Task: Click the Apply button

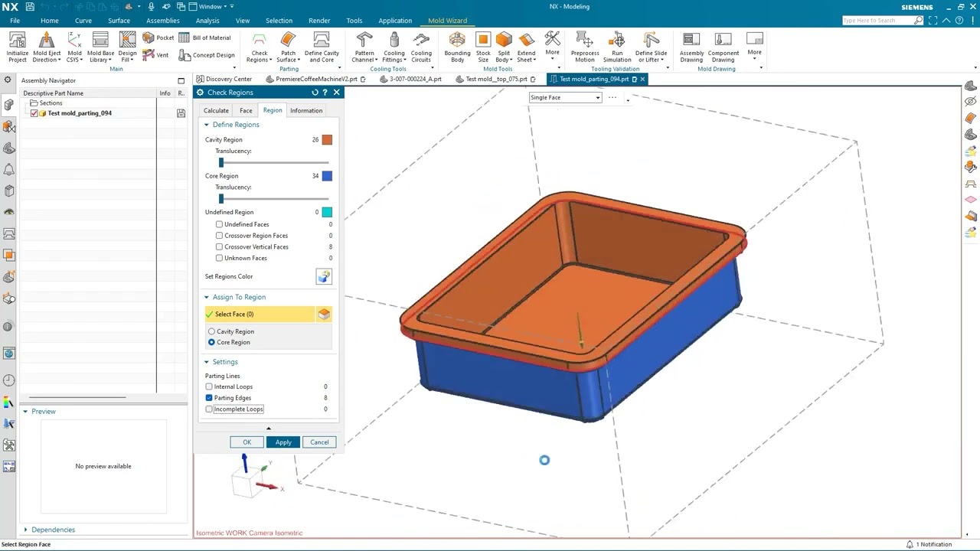Action: [x=283, y=442]
